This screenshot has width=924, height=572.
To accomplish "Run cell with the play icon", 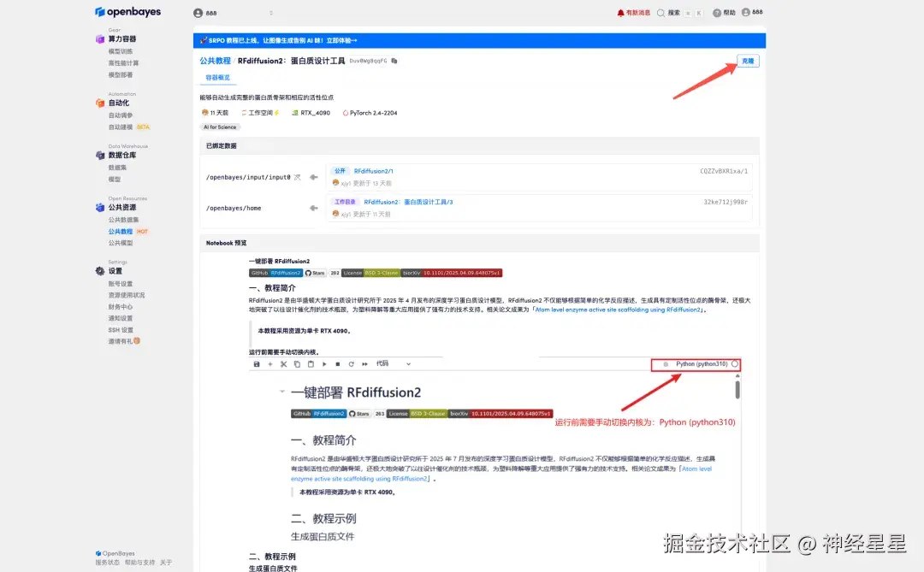I will [324, 364].
